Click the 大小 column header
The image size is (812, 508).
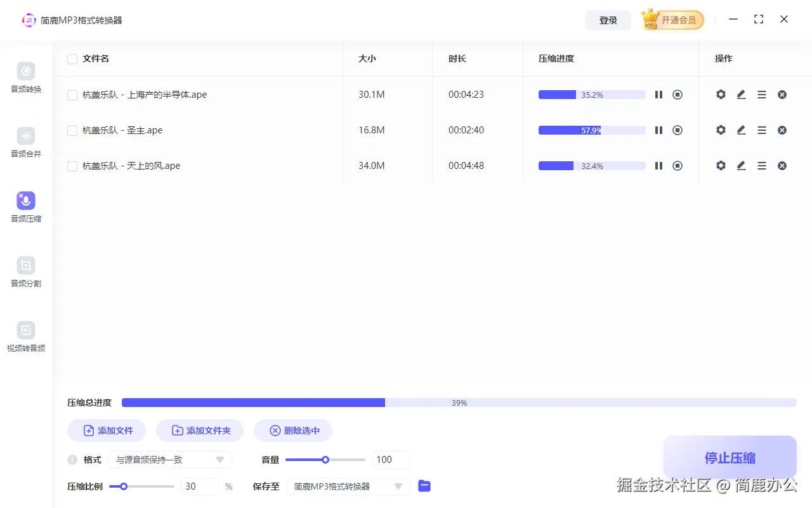[367, 58]
